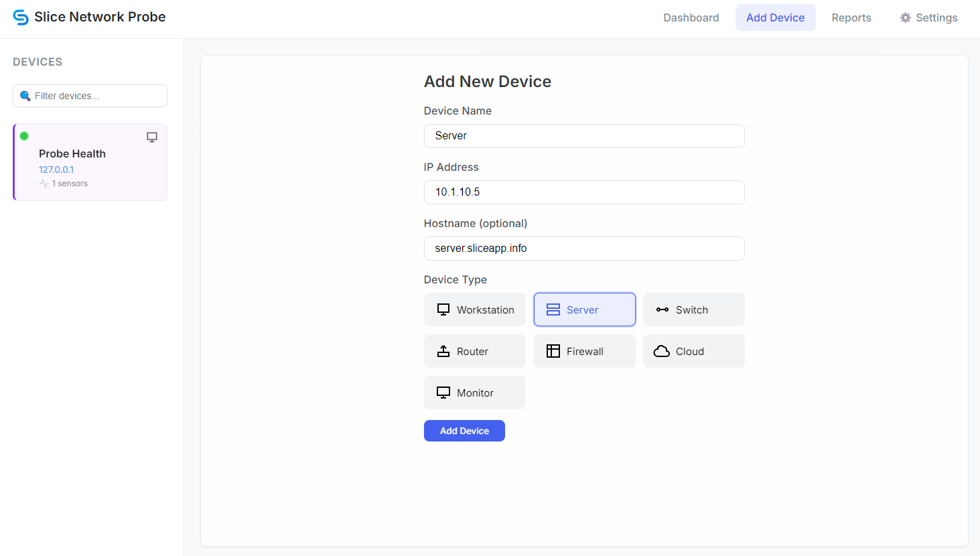Click the Slice Network Probe logo icon
The image size is (980, 556).
point(21,17)
